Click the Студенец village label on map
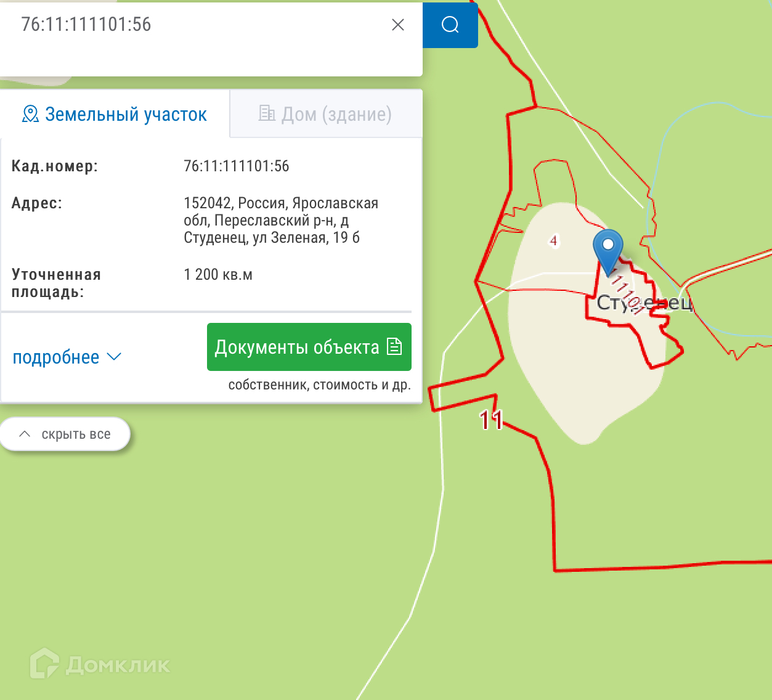 [x=644, y=303]
